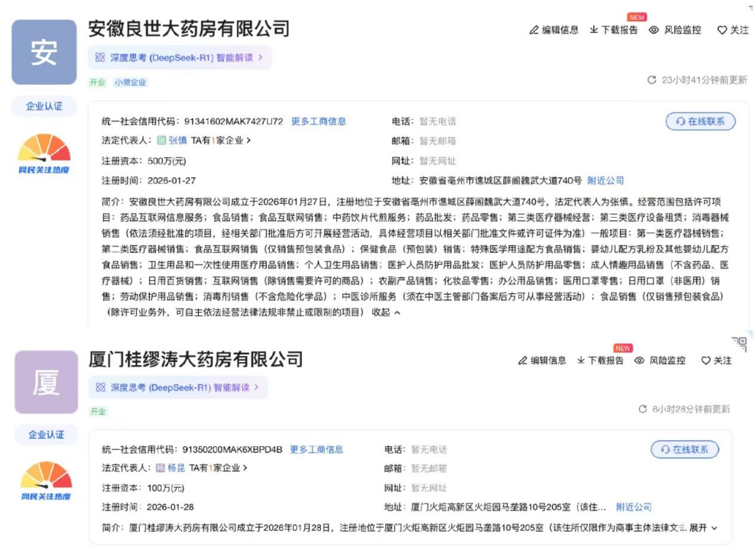Image resolution: width=756 pixels, height=550 pixels.
Task: Click 开业 tag of 安徽良世大药房
Action: [x=97, y=82]
